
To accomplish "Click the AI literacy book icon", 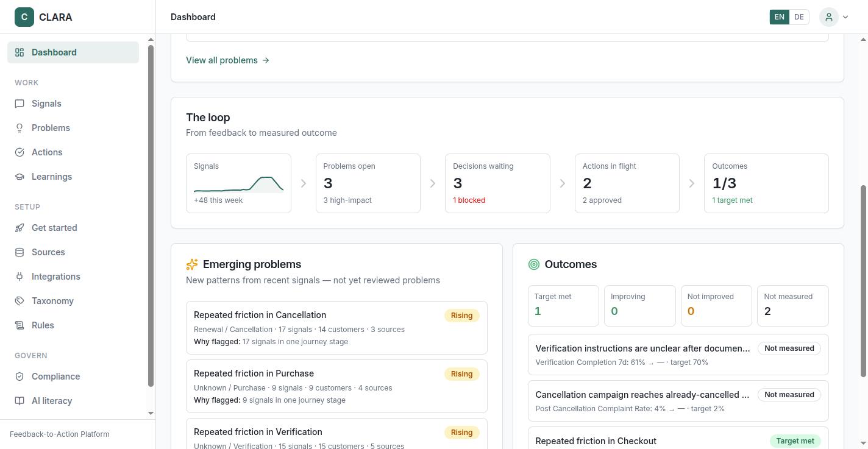I will 20,401.
